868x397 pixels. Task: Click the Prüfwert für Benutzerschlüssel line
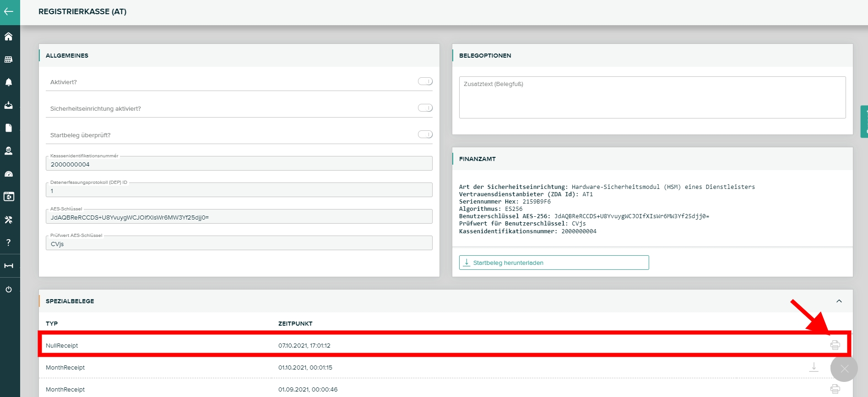(x=522, y=223)
